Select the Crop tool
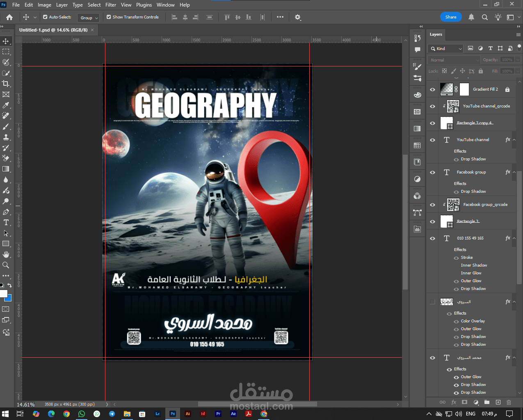This screenshot has width=523, height=420. click(x=6, y=84)
